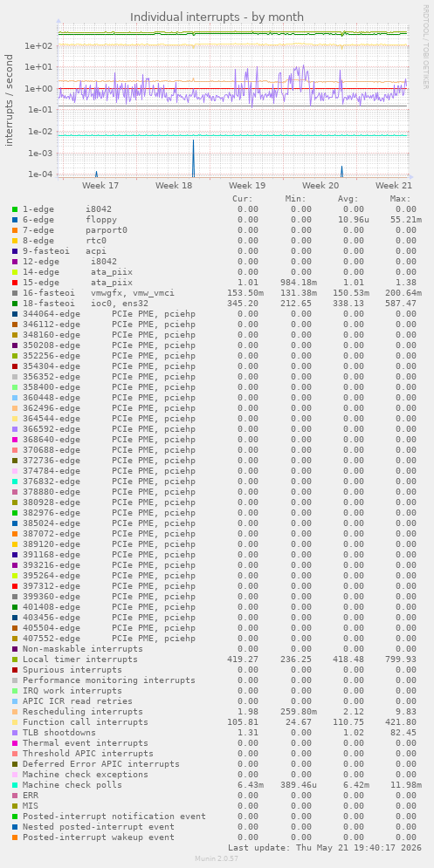Click the Week 19 axis label

pyautogui.click(x=247, y=186)
